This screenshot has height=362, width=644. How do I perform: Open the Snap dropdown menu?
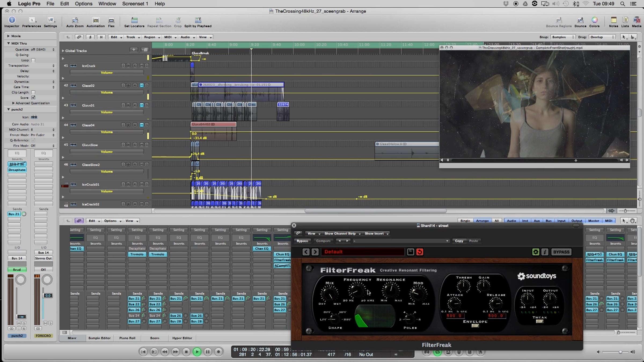562,37
